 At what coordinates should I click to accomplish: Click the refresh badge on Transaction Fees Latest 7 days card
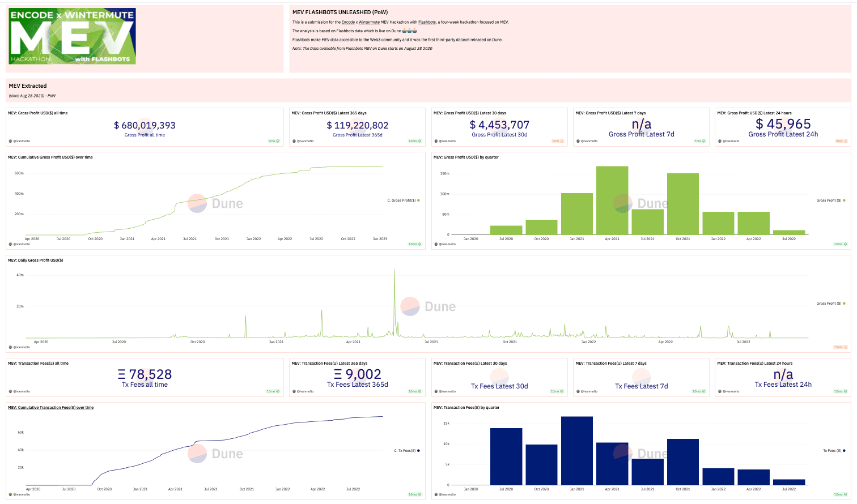[x=699, y=391]
